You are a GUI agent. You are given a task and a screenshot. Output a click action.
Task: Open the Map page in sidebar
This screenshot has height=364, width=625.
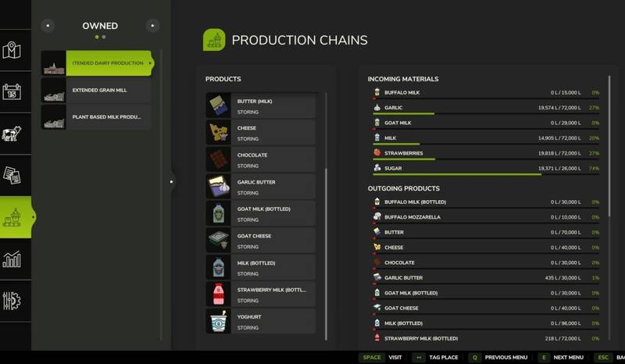12,50
